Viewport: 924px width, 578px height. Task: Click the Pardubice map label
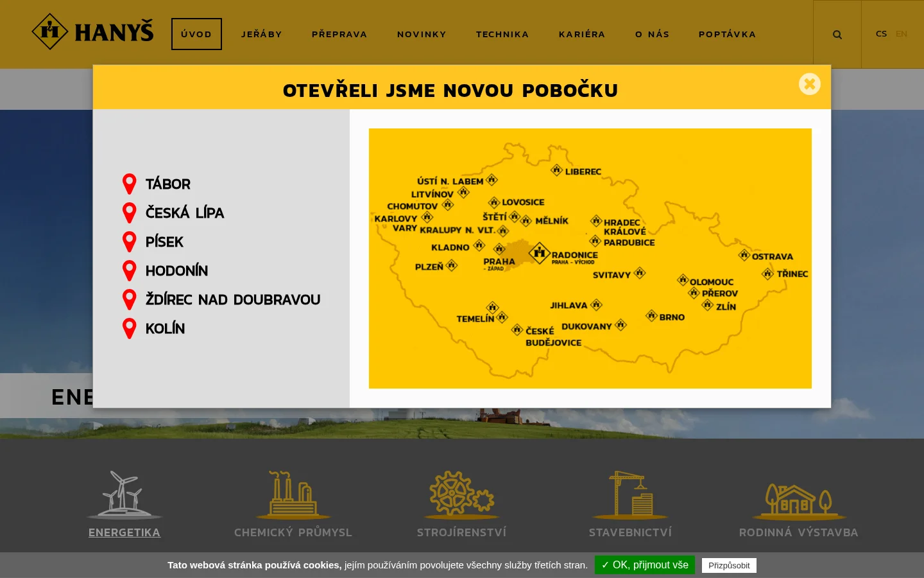click(629, 243)
